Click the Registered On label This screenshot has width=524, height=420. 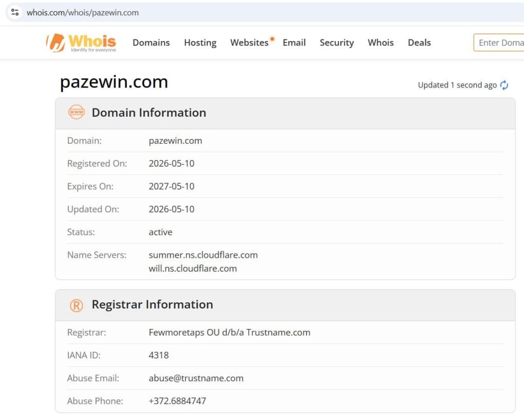97,163
